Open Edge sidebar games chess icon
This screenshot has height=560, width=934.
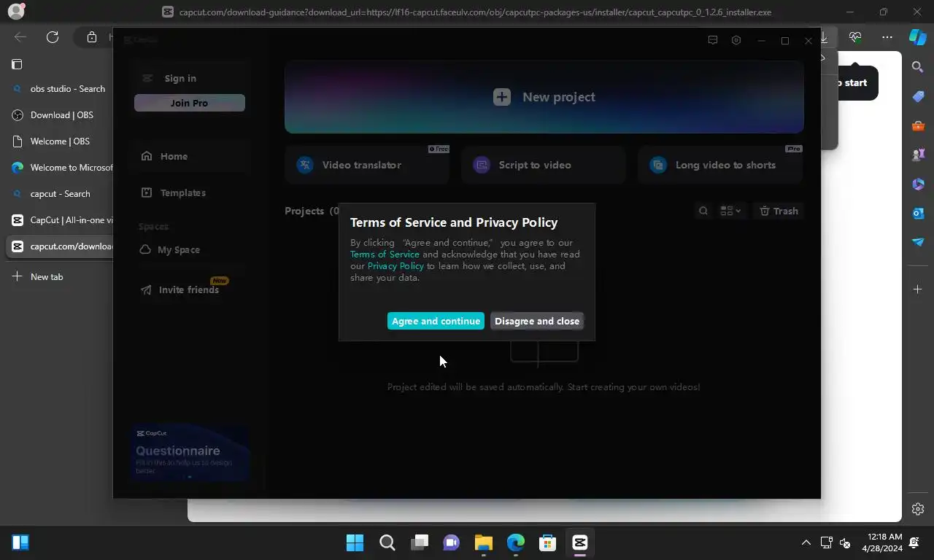coord(918,155)
